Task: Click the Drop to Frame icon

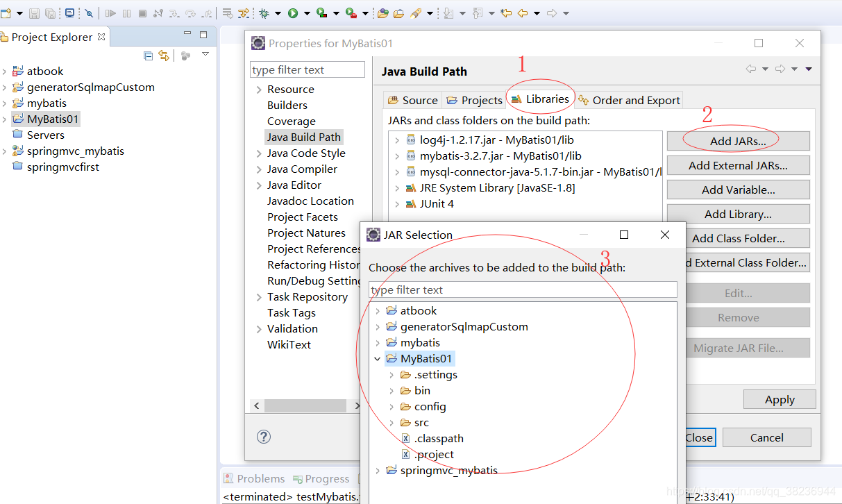Action: [227, 13]
